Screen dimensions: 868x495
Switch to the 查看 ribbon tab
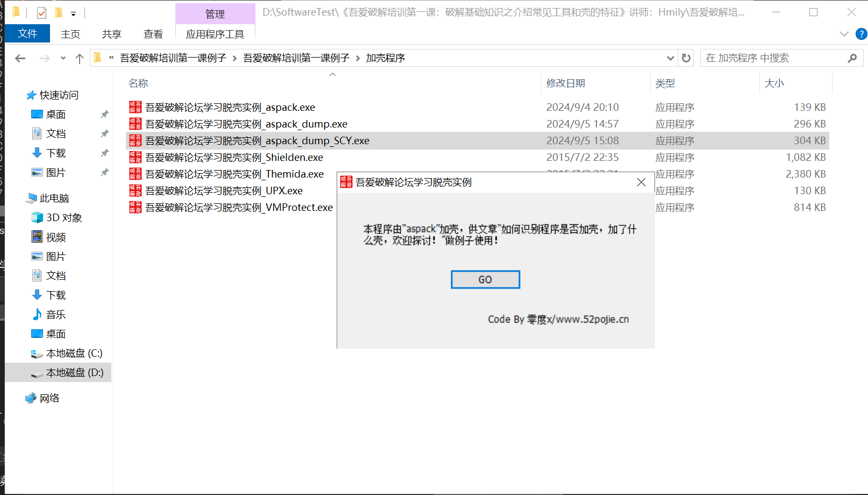coord(153,34)
